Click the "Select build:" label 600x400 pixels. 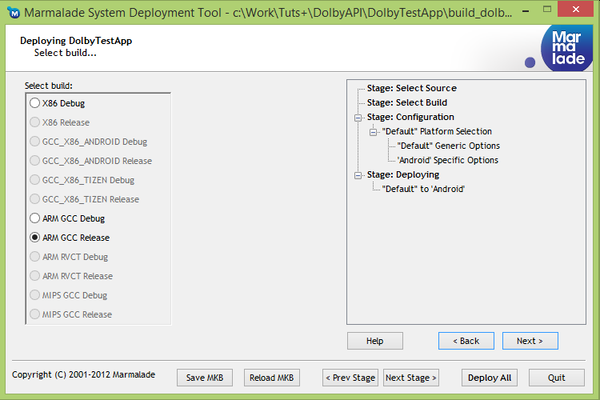point(49,86)
